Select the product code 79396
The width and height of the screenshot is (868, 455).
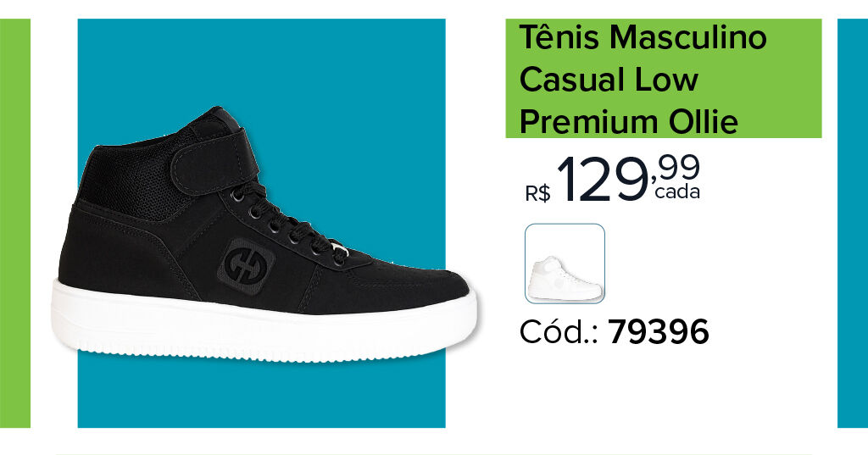pyautogui.click(x=658, y=332)
